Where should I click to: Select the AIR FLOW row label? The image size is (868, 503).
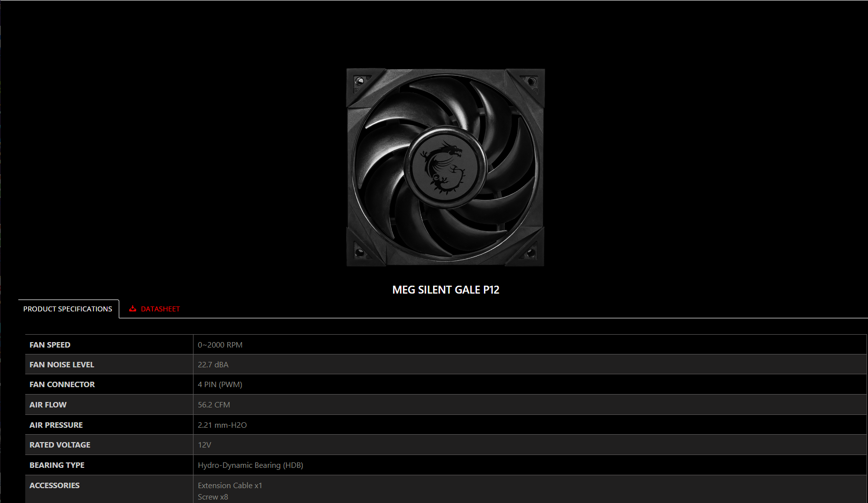pyautogui.click(x=48, y=405)
